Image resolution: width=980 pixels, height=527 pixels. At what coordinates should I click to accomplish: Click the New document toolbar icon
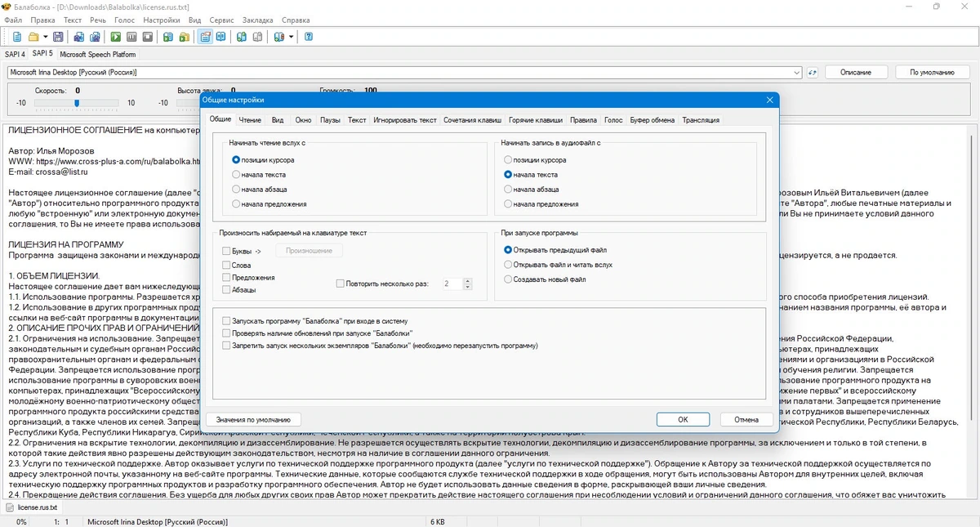coord(18,37)
